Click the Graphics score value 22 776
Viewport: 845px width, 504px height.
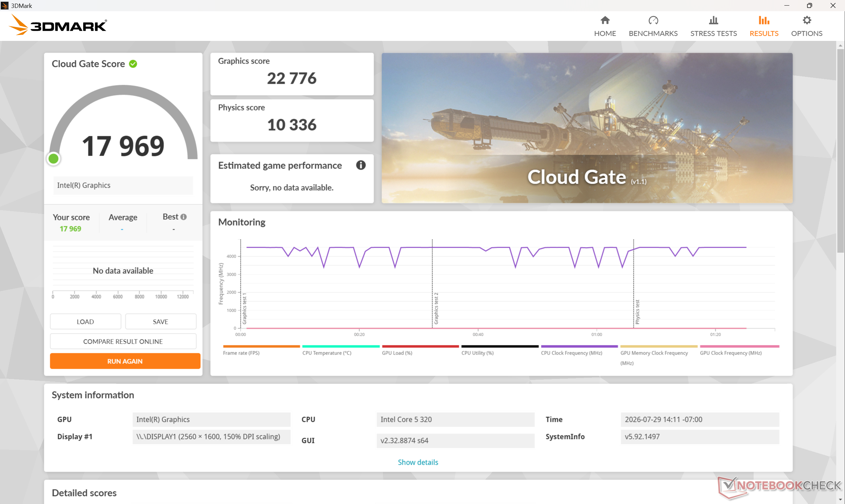291,78
